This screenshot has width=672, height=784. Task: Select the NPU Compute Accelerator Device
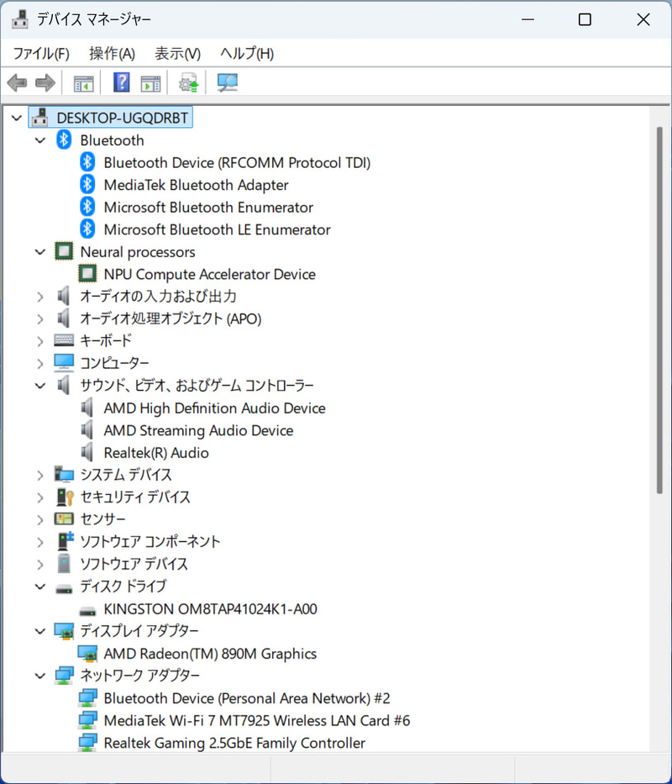(209, 274)
